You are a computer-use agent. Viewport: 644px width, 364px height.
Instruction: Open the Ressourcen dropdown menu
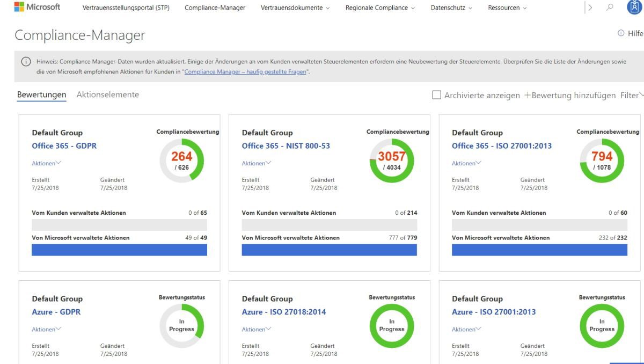click(x=506, y=8)
